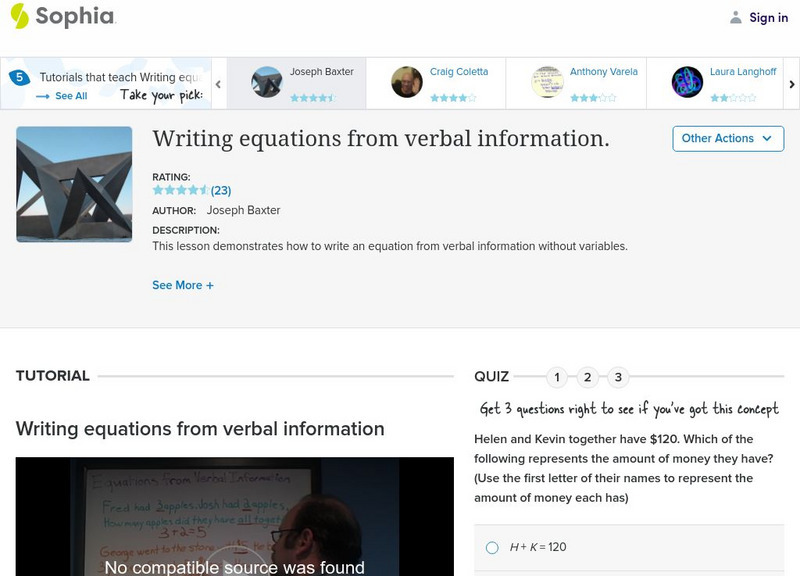The image size is (800, 576).
Task: Select Joseph Baxter's tutorial tab
Action: pyautogui.click(x=296, y=83)
